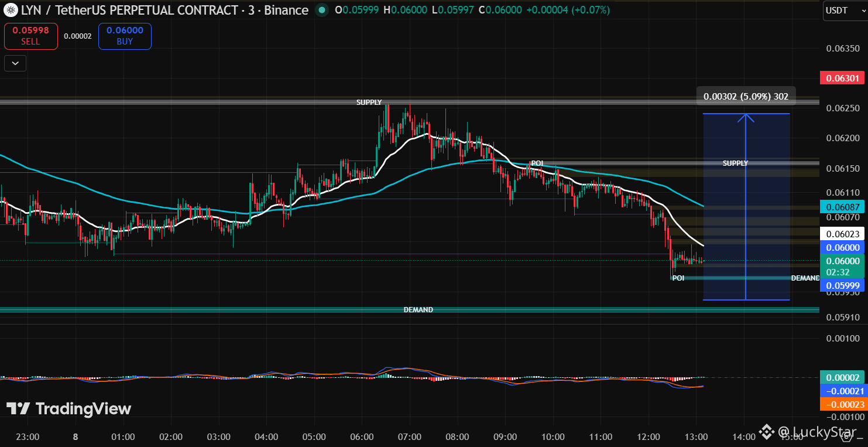Click the 01:00 time axis label
Screen dimensions: 868x447
(123, 436)
